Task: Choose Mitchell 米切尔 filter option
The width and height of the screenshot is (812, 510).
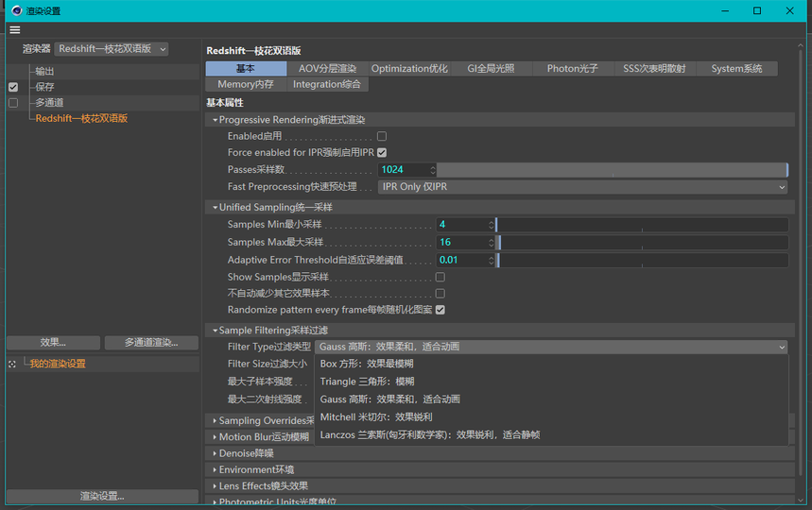Action: (x=551, y=416)
